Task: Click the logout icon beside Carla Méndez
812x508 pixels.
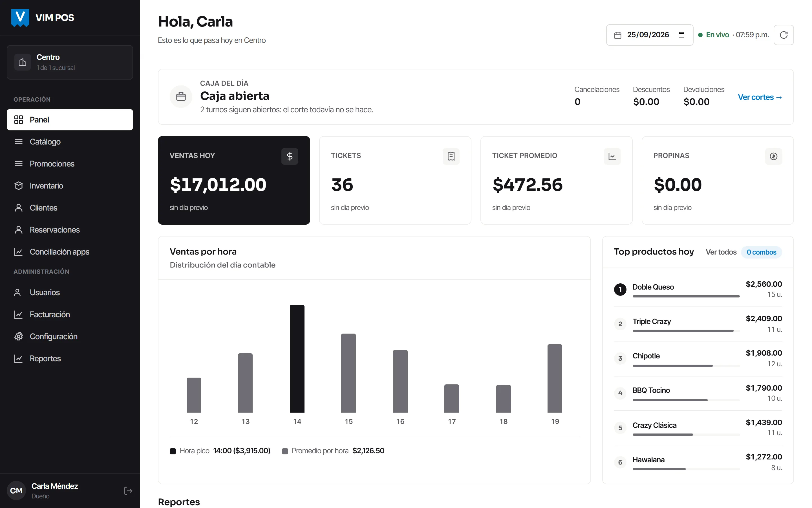Action: [x=128, y=491]
